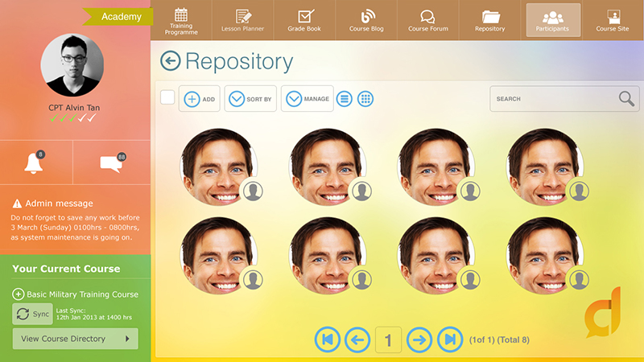Viewport: 644px width, 362px height.
Task: Switch to the Course Forum tab
Action: click(x=428, y=20)
